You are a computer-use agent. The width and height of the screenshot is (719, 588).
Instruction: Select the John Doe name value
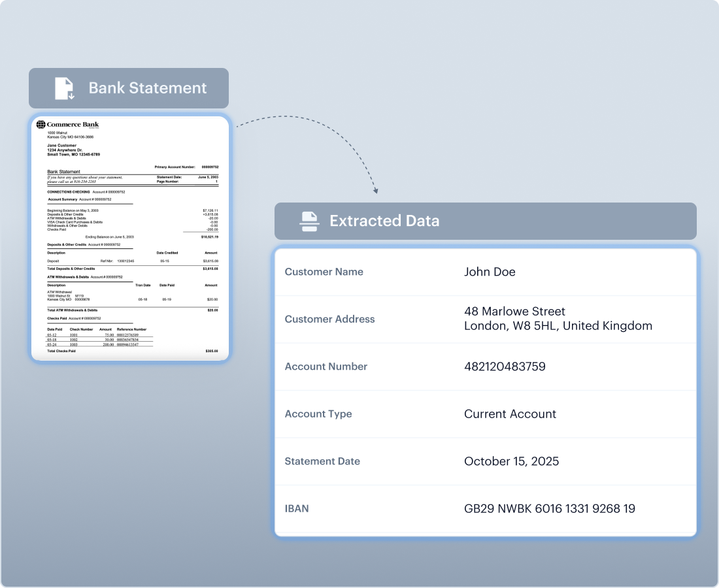tap(490, 272)
